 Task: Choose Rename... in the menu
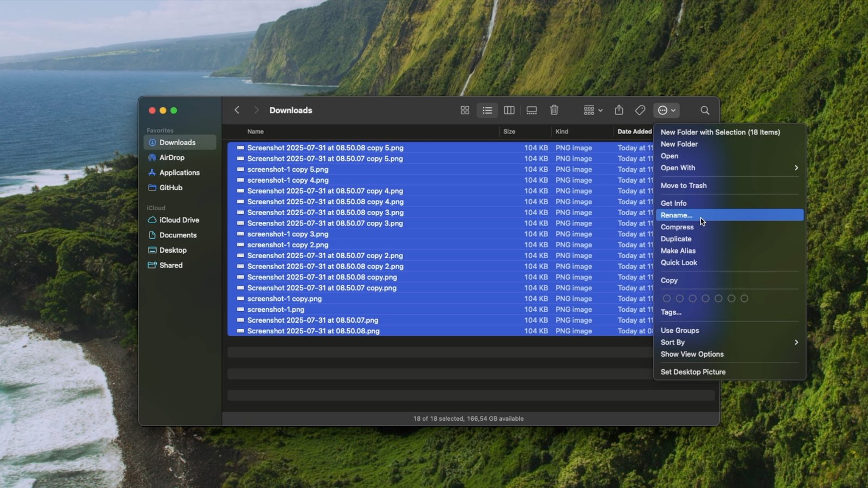pyautogui.click(x=729, y=215)
